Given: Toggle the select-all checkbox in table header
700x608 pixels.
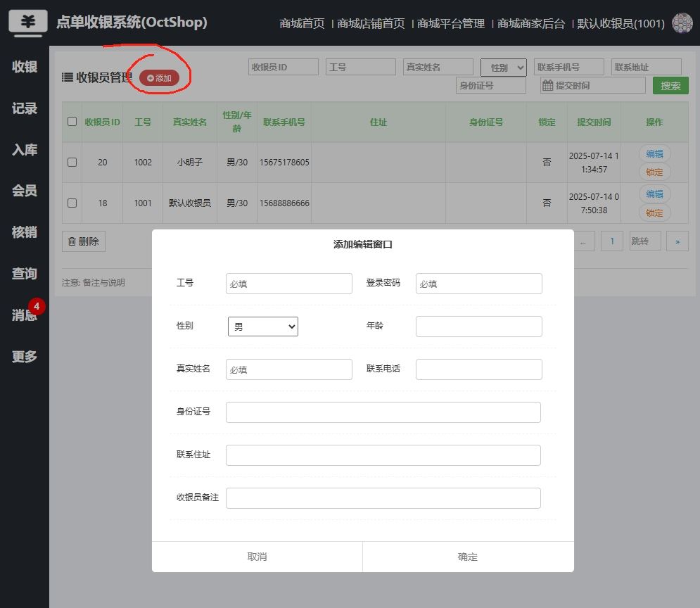Looking at the screenshot, I should [x=72, y=122].
